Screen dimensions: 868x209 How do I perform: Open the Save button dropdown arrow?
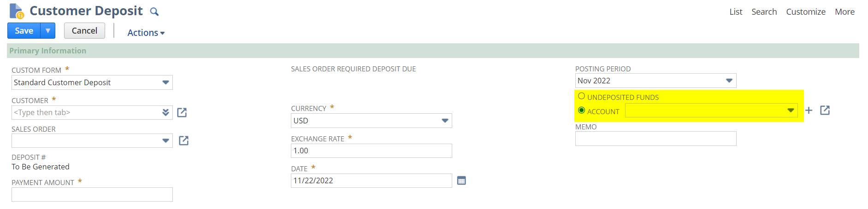[48, 30]
